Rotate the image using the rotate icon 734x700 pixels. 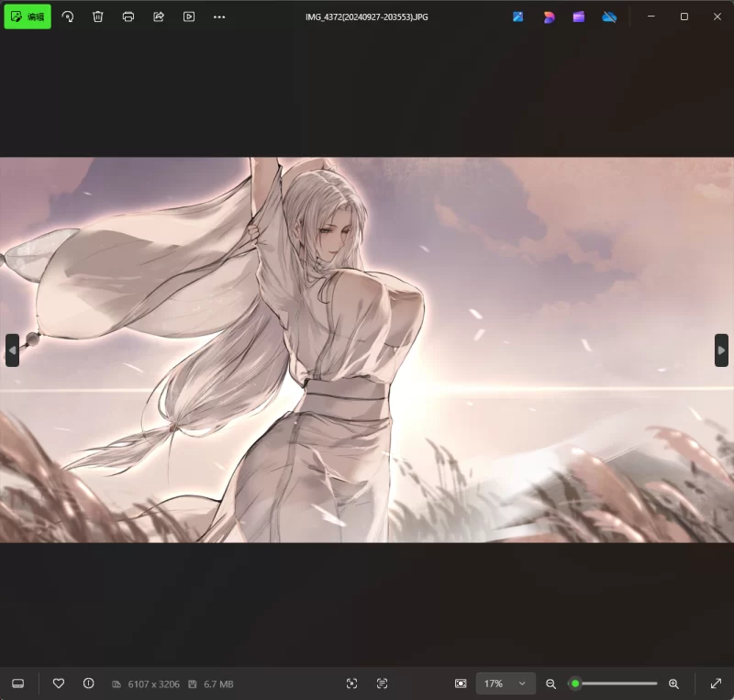click(x=68, y=17)
